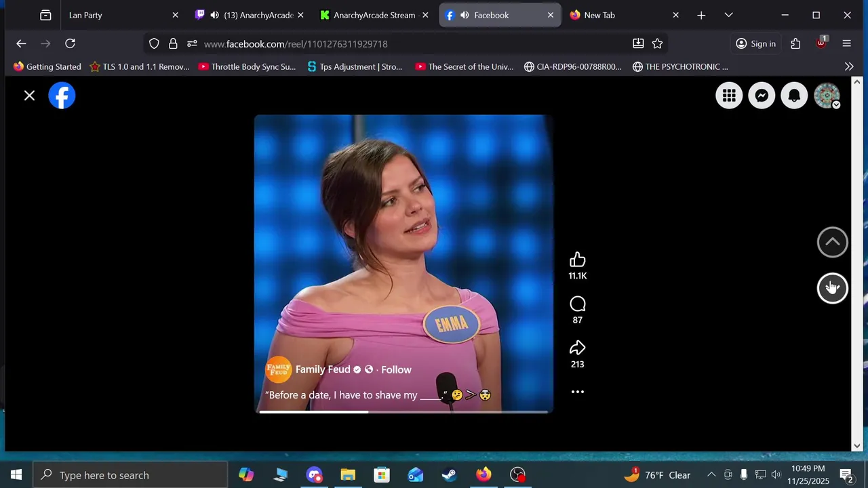This screenshot has height=488, width=868.
Task: Open Firefox from taskbar
Action: click(x=484, y=474)
